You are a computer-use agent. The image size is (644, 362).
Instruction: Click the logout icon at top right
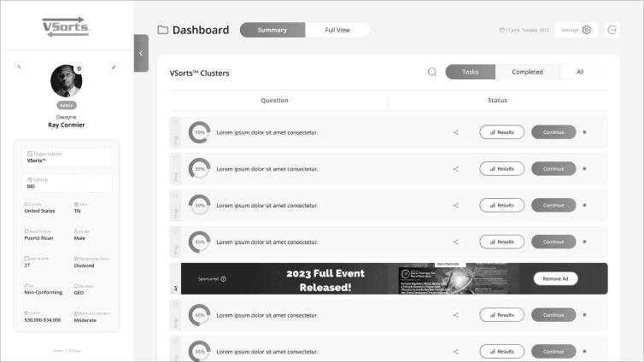612,30
